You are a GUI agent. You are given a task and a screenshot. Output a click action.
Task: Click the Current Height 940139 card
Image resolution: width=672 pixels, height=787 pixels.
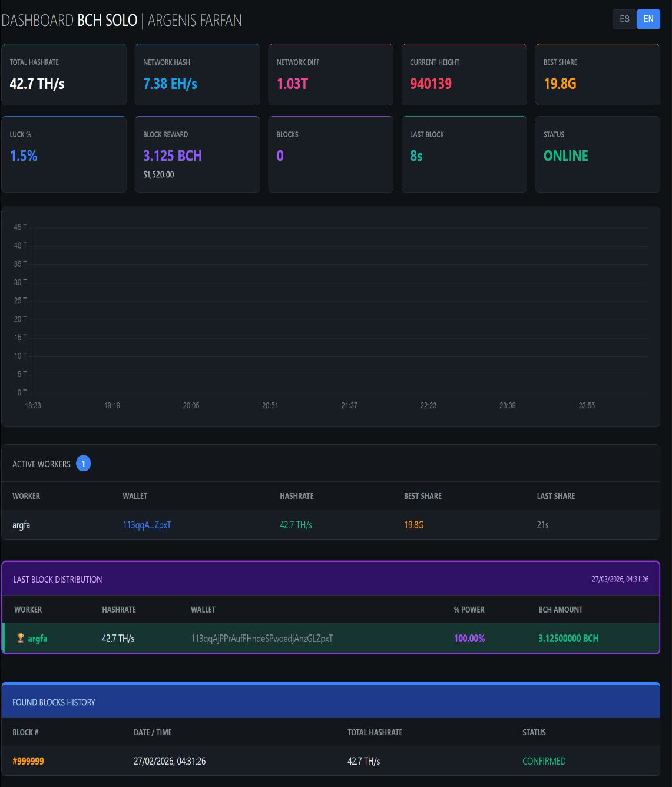464,75
